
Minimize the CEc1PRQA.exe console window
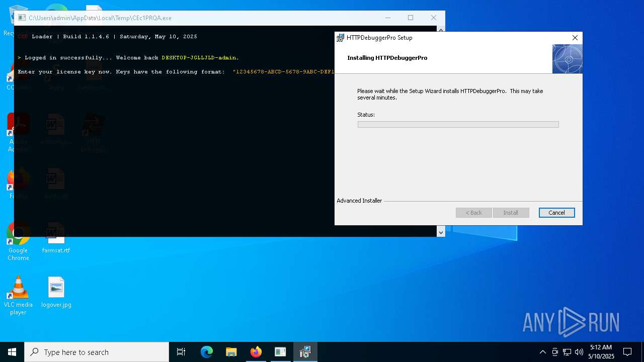[x=387, y=18]
